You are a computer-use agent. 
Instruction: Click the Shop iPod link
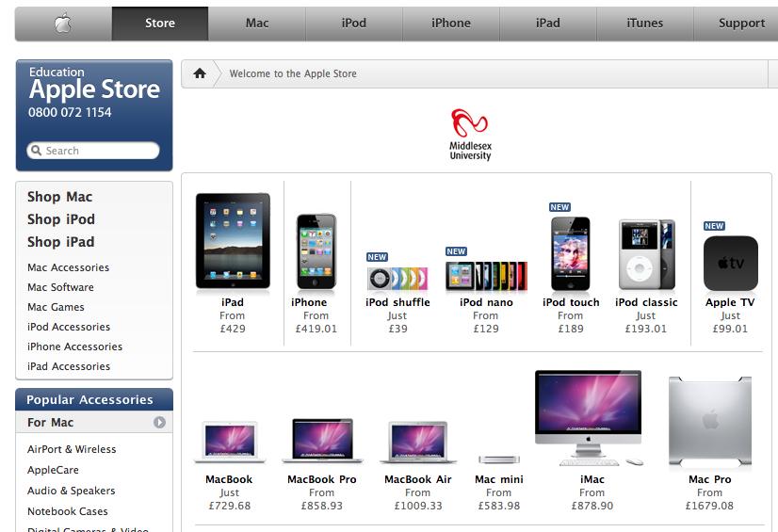pos(61,219)
